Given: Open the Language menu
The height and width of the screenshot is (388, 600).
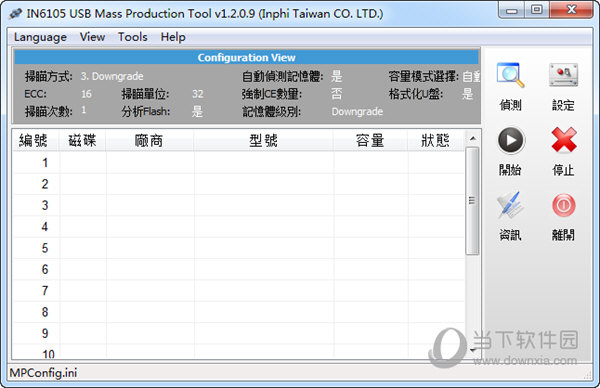Looking at the screenshot, I should click(40, 37).
